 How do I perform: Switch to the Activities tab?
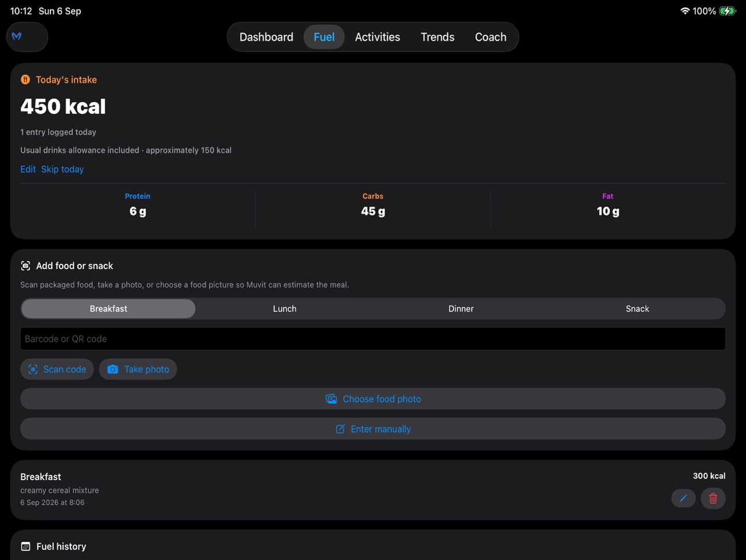(x=377, y=37)
